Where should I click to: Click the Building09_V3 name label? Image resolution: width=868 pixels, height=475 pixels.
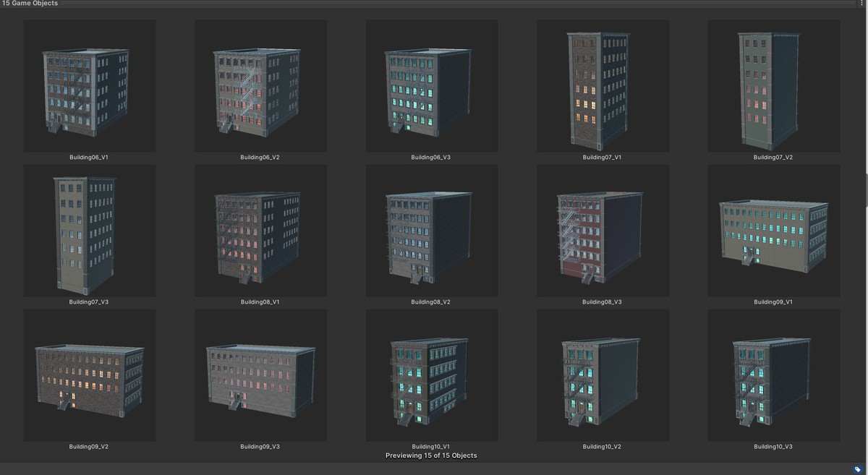pos(260,446)
